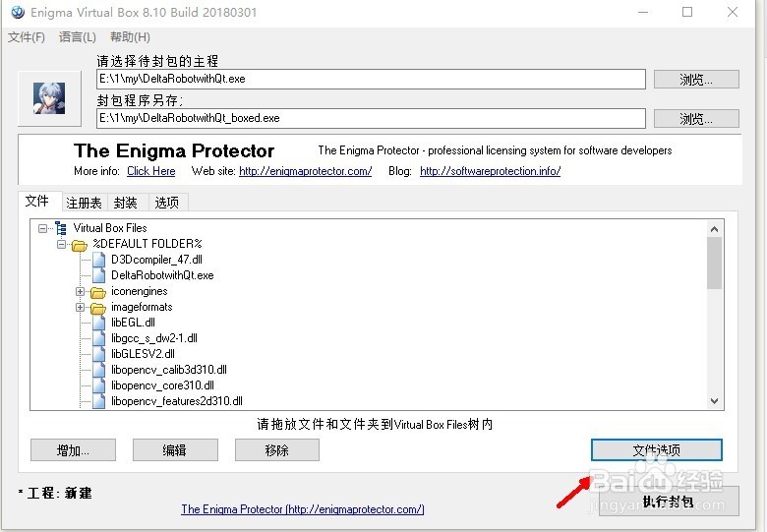Open the 文件(F) menu
Image resolution: width=767 pixels, height=532 pixels.
27,37
